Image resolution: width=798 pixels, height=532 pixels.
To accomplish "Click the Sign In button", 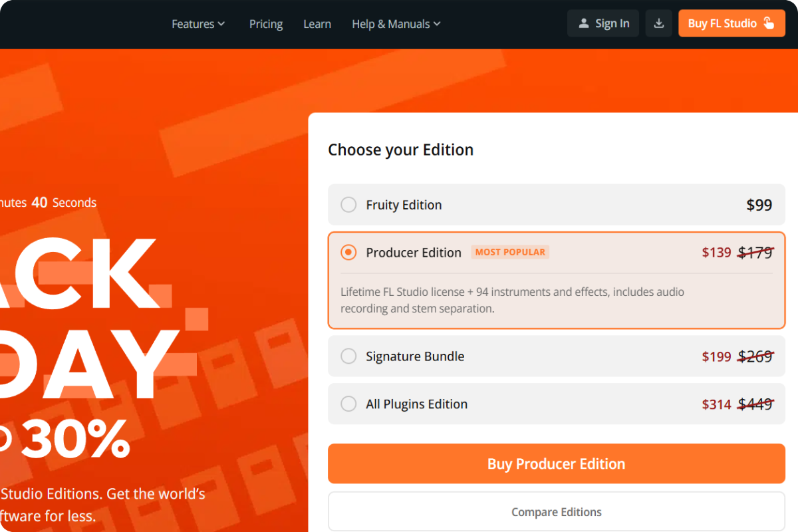I will 603,23.
